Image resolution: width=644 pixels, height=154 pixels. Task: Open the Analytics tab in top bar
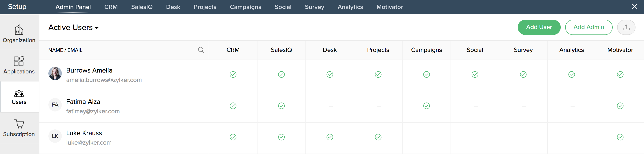350,7
